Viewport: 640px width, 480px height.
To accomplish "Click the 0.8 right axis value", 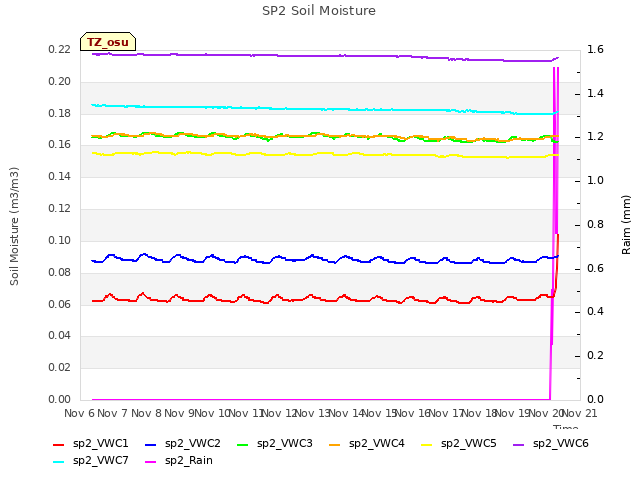I will 595,224.
